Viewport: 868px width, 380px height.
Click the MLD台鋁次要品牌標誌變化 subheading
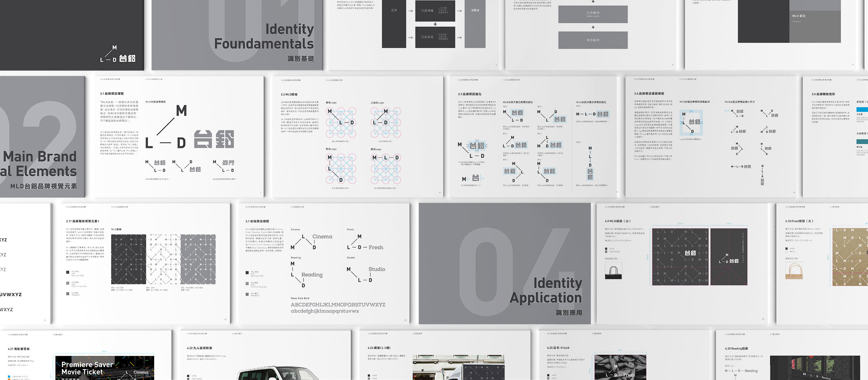pos(591,102)
